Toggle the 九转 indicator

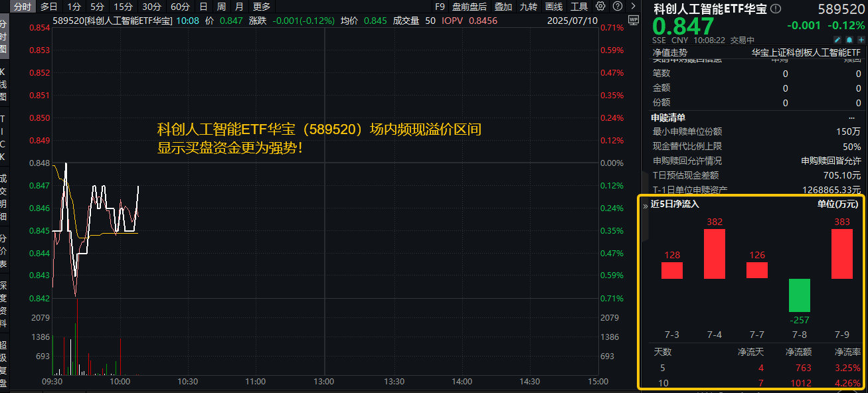529,7
